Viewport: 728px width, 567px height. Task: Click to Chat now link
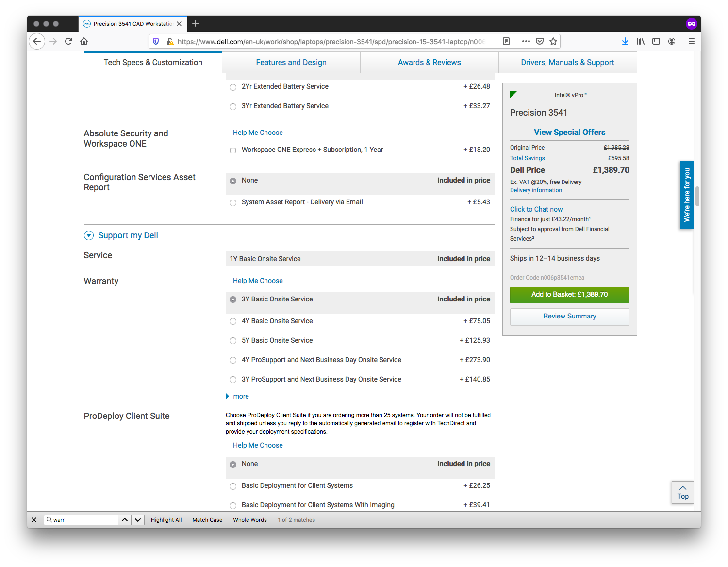[536, 209]
